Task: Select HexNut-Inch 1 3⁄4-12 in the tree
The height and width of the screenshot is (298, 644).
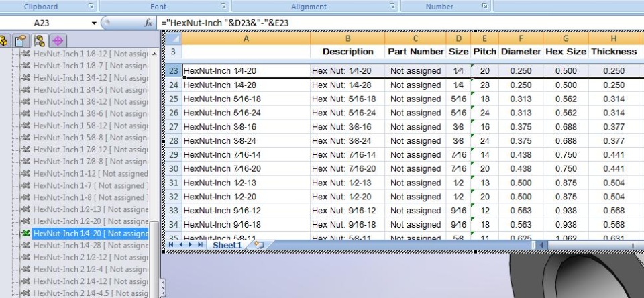Action: 91,78
